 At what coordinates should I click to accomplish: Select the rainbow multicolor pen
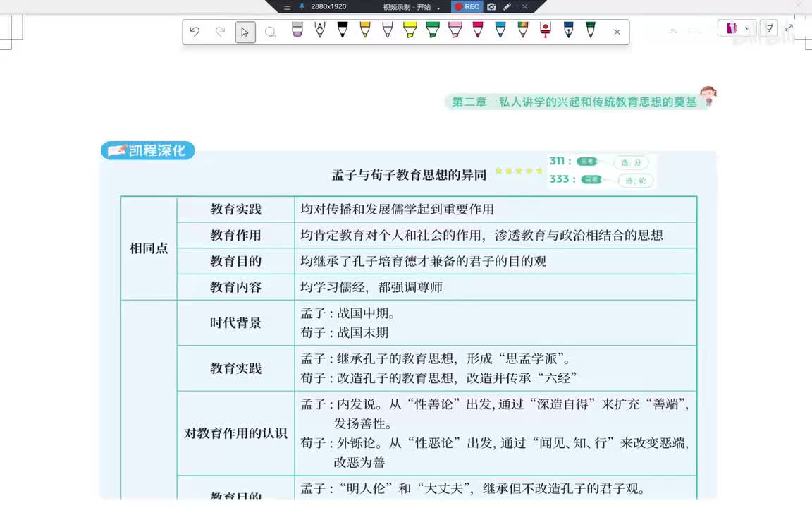point(523,29)
